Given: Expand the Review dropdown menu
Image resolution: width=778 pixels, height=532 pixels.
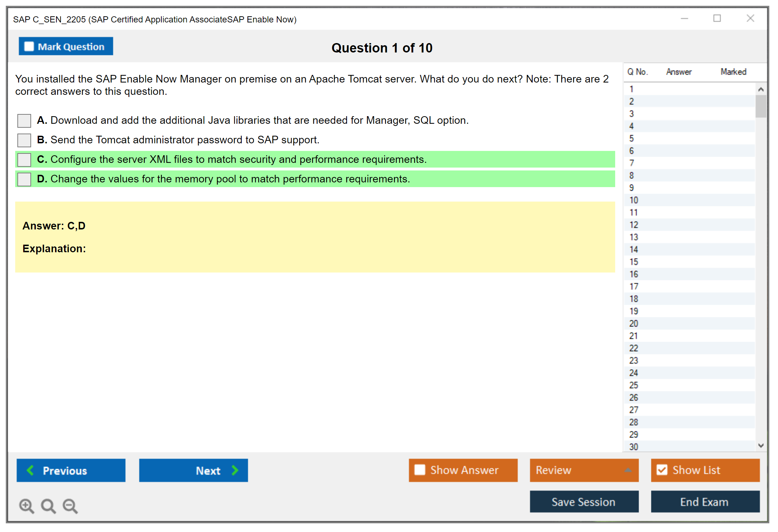Looking at the screenshot, I should (628, 470).
